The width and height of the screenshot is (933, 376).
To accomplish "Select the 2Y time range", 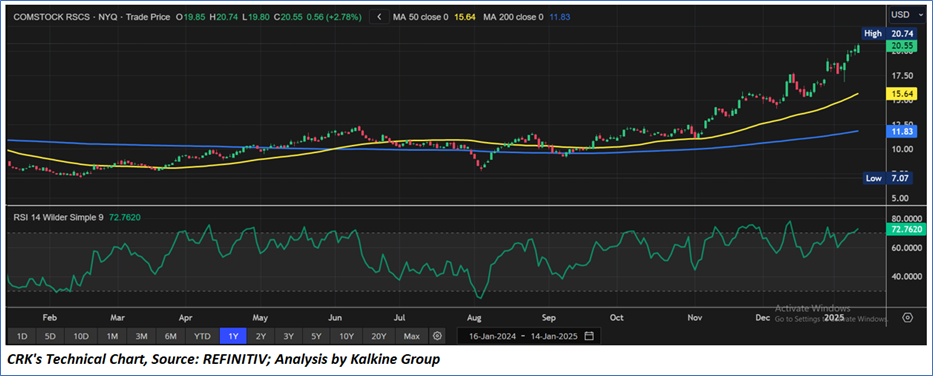I will coord(261,336).
